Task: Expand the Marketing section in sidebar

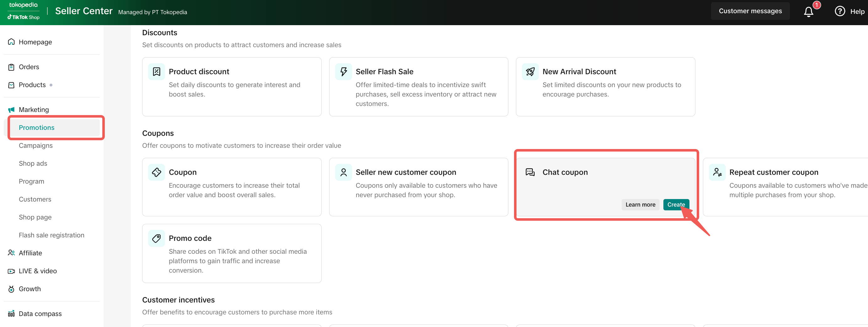Action: [x=34, y=110]
